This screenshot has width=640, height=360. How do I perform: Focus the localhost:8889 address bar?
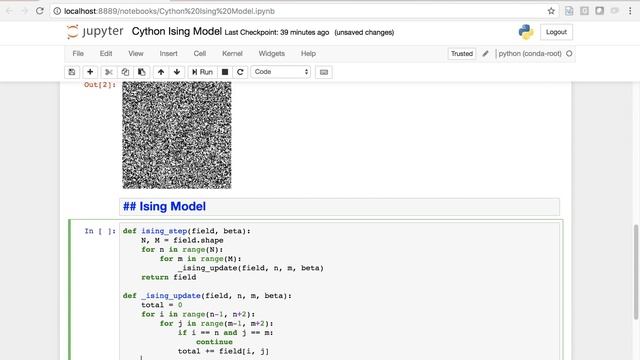tap(302, 11)
